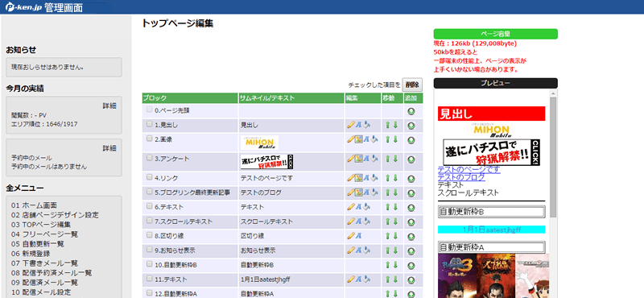The height and width of the screenshot is (298, 644).
Task: Select checkbox beside 10.自動更新枠B
Action: 150,264
